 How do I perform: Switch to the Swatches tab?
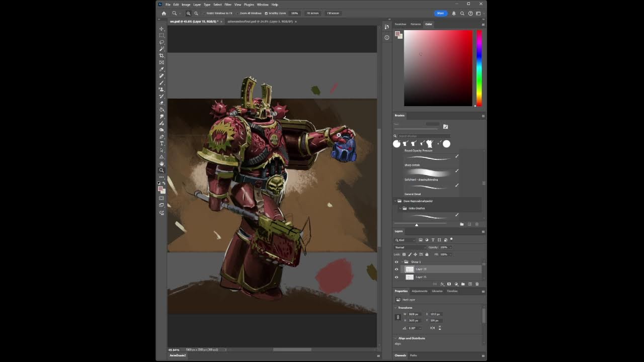click(400, 24)
